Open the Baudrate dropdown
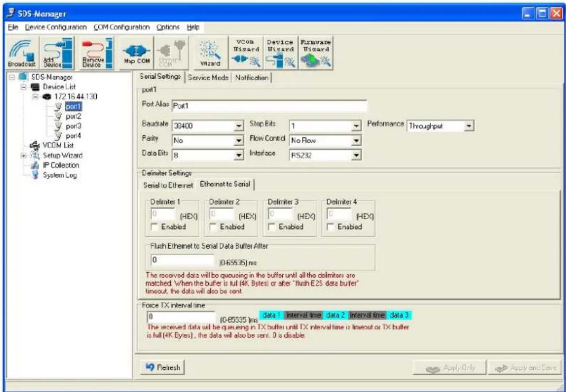This screenshot has height=392, width=566. click(238, 127)
